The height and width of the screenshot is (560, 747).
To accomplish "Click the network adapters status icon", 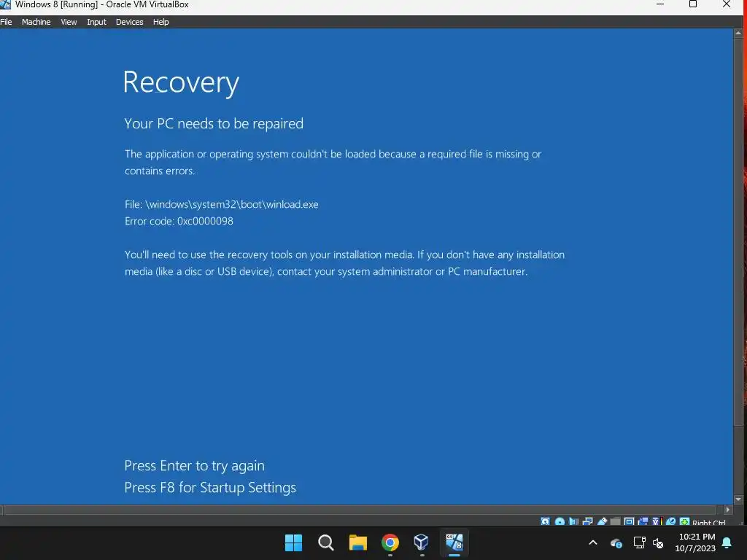I will point(588,521).
